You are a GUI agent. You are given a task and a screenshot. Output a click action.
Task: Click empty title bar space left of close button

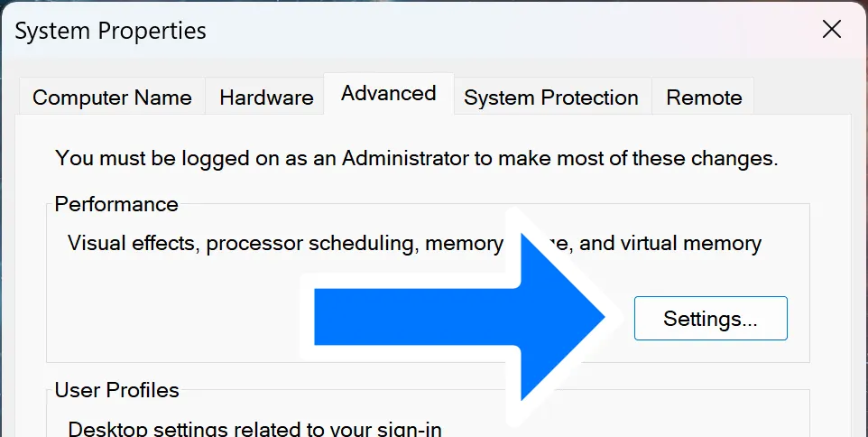541,31
